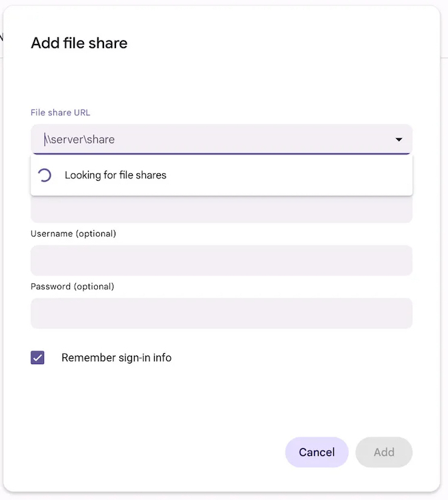This screenshot has height=500, width=448.
Task: Click the "Username (optional)" label
Action: (x=73, y=233)
